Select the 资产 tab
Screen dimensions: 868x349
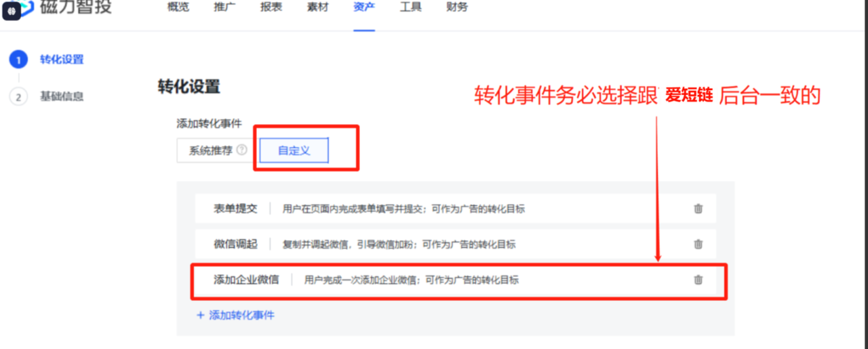click(364, 7)
